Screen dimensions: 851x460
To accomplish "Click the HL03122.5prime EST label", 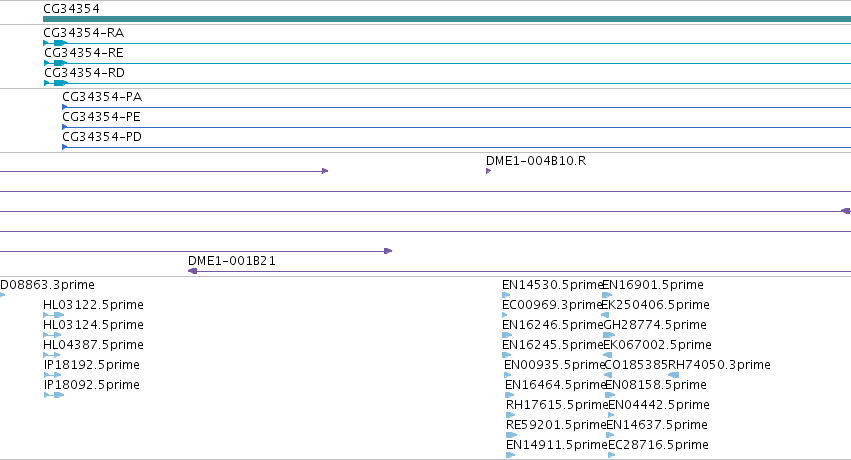I will [93, 305].
